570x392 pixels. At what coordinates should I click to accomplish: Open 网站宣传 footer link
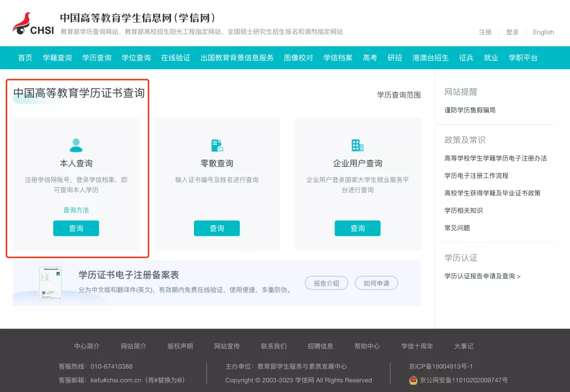pyautogui.click(x=227, y=346)
